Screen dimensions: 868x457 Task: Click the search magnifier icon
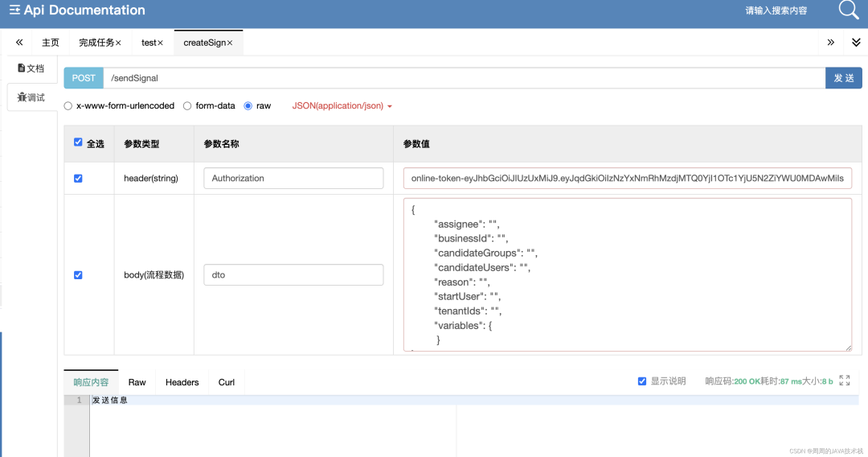point(849,10)
